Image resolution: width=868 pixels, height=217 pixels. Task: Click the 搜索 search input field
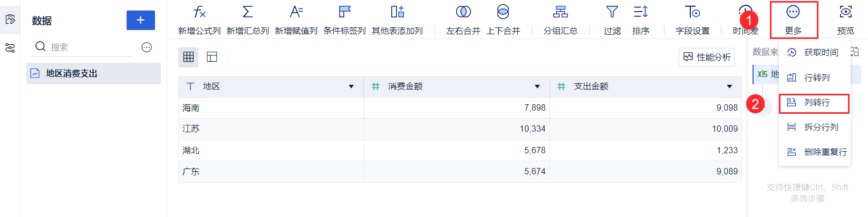tap(89, 47)
